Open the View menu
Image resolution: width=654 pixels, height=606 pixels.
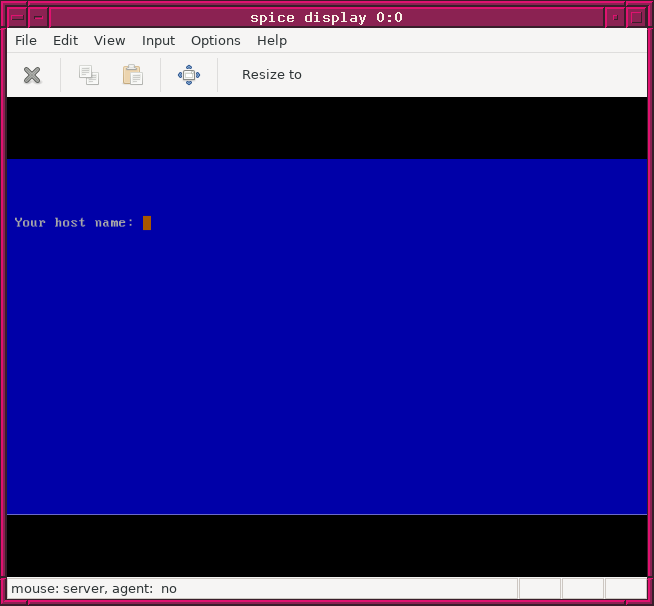[110, 40]
